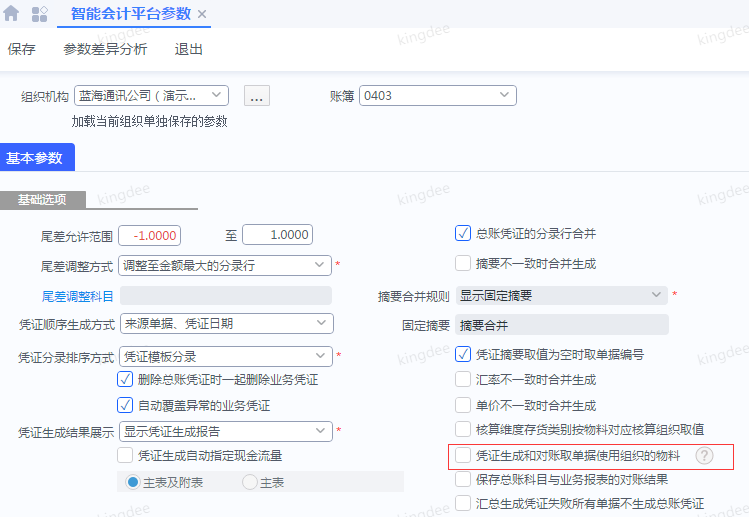Click the help question mark icon
This screenshot has height=517, width=749.
pyautogui.click(x=705, y=456)
